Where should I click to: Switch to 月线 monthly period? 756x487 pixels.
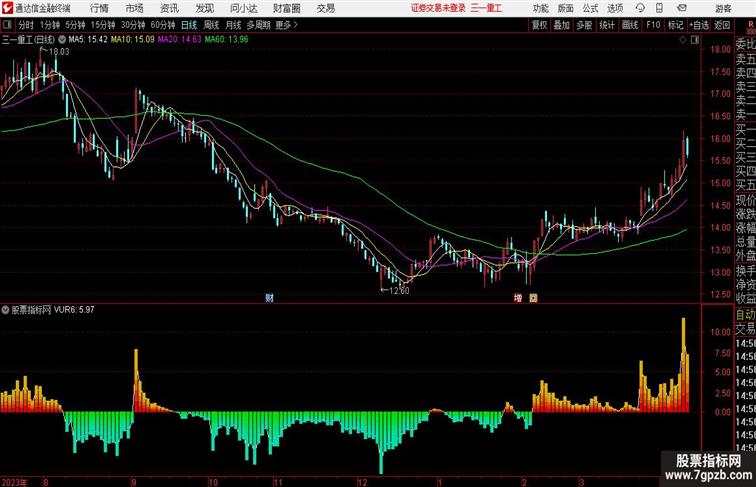coord(233,25)
